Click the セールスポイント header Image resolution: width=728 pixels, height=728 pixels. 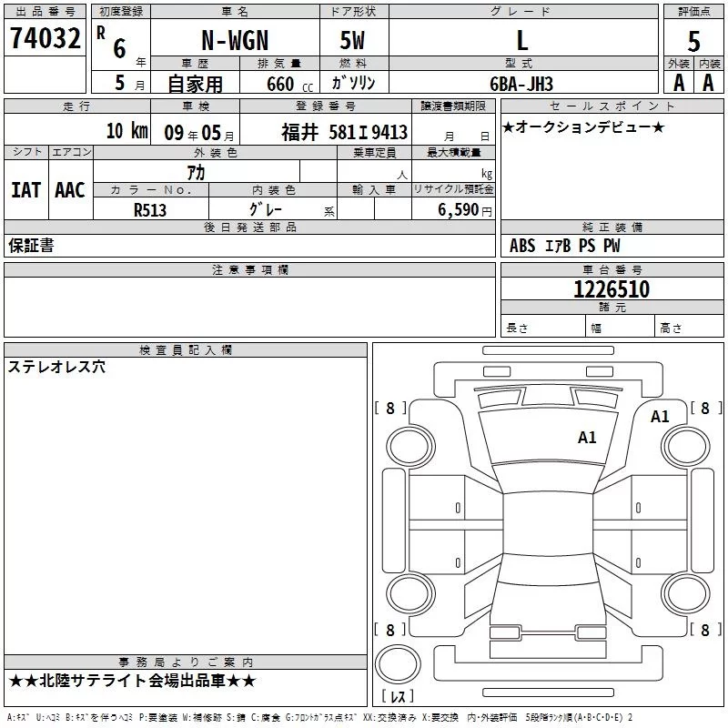tap(612, 106)
